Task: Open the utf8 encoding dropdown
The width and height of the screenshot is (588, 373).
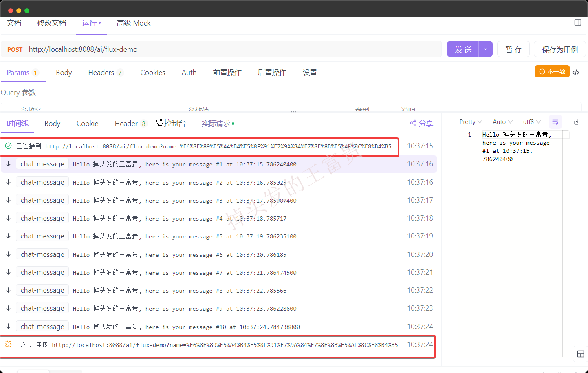Action: (x=532, y=122)
